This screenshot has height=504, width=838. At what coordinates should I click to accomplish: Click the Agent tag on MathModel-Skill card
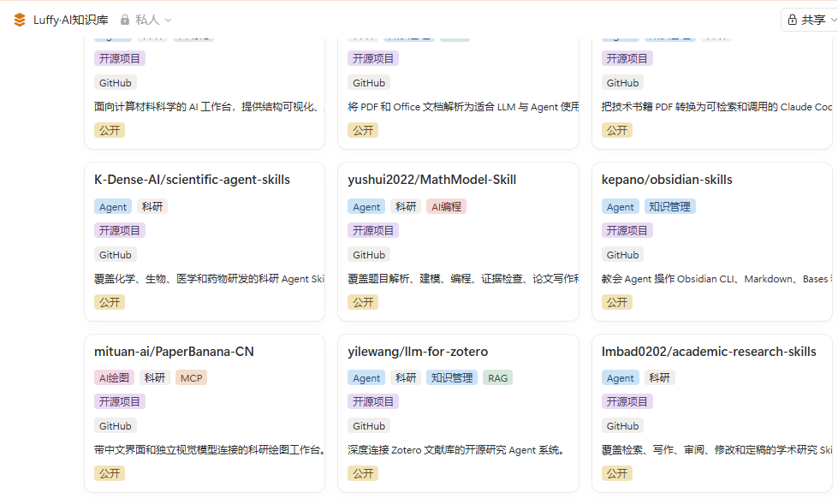(x=366, y=207)
